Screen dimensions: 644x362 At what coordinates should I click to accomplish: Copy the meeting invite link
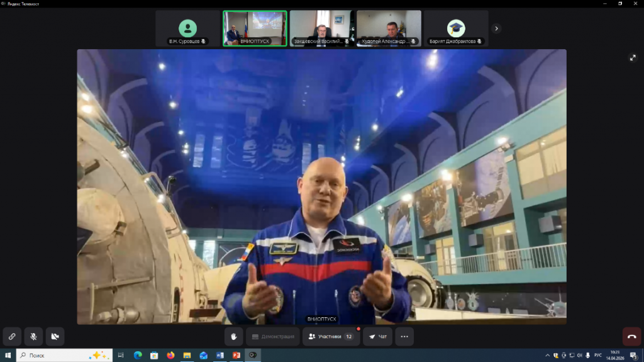point(12,337)
